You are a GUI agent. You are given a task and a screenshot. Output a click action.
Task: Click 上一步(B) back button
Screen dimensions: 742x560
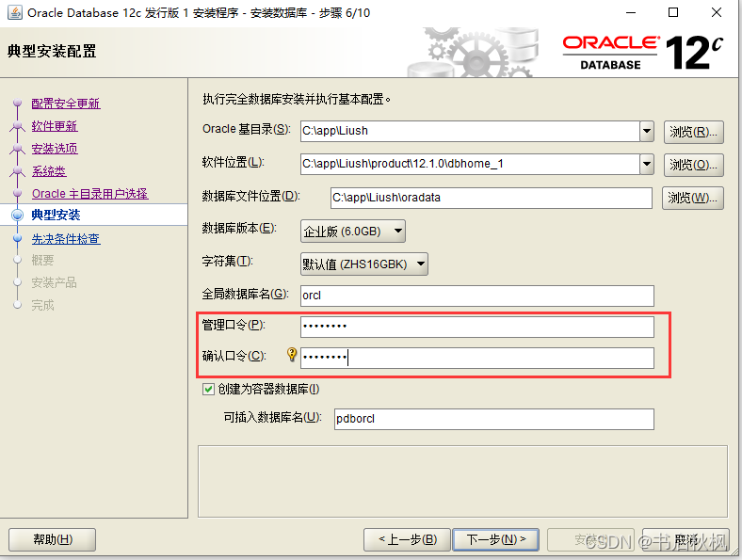coord(407,539)
